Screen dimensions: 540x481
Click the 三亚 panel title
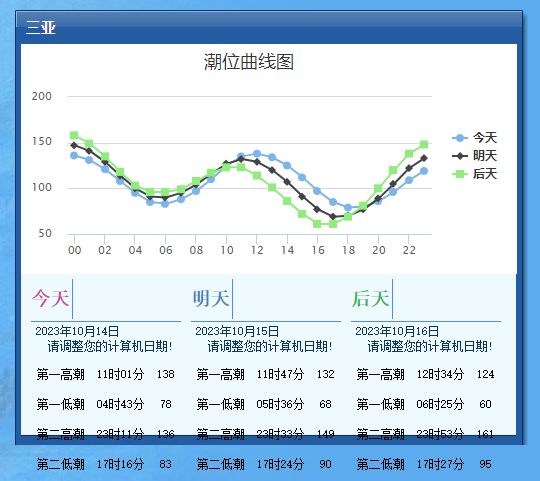[x=41, y=27]
